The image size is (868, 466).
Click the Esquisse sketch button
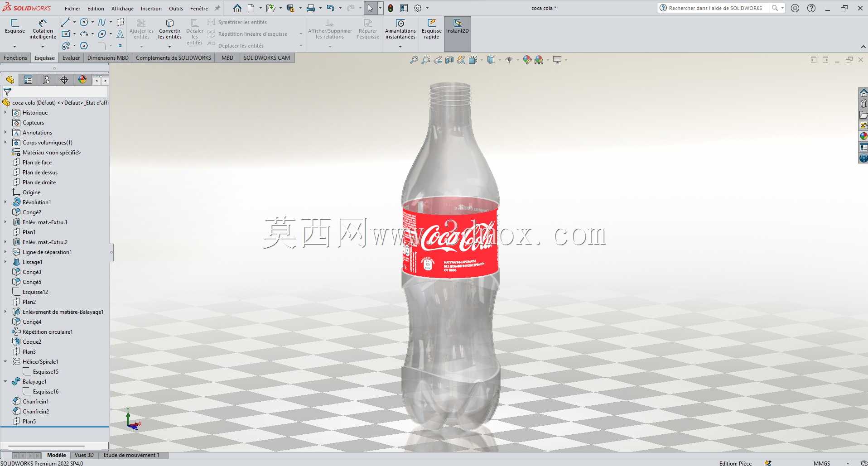pyautogui.click(x=15, y=26)
